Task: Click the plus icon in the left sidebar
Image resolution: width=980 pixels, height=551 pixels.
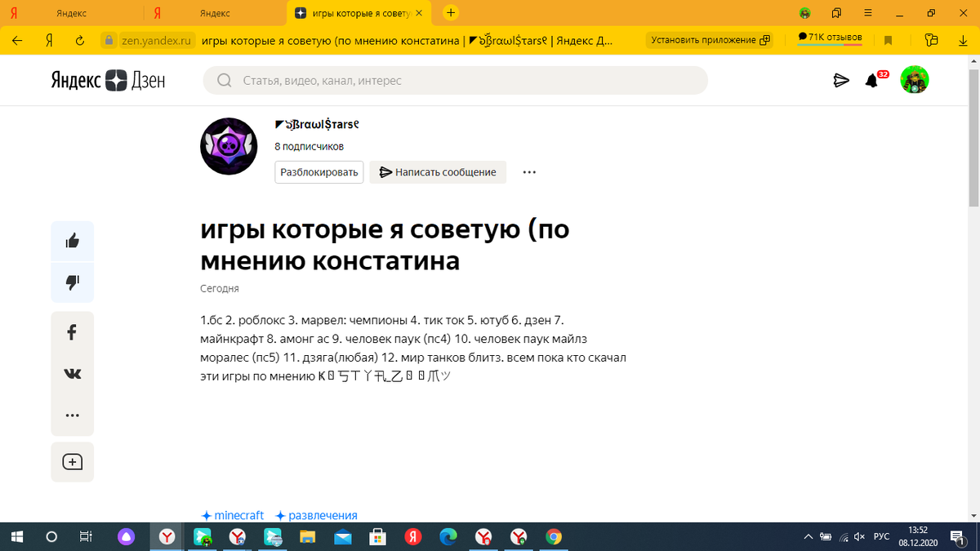Action: [x=72, y=460]
